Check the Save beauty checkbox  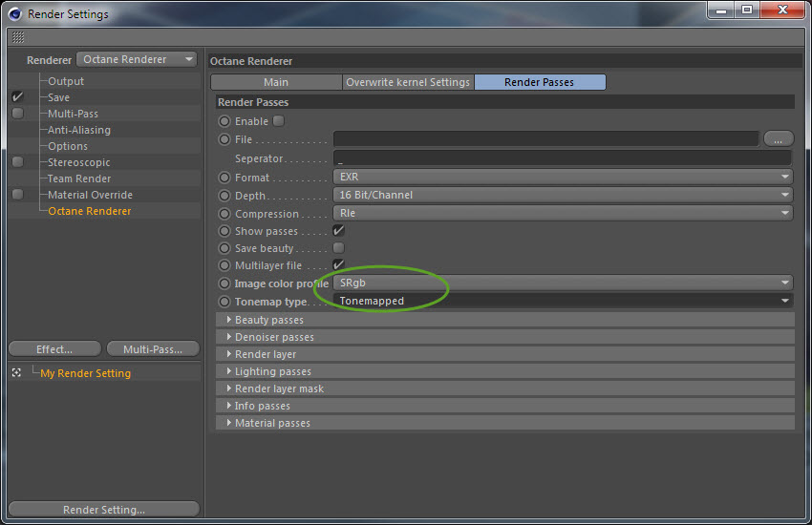(339, 248)
